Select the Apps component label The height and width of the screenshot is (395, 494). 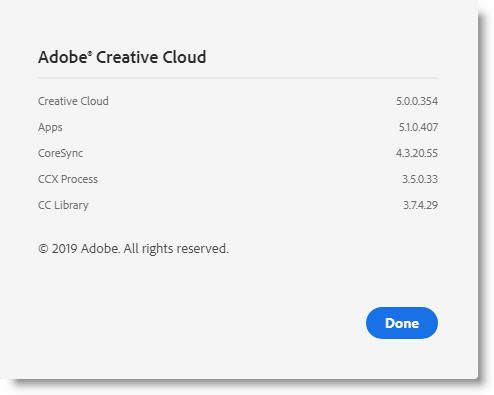pos(50,127)
